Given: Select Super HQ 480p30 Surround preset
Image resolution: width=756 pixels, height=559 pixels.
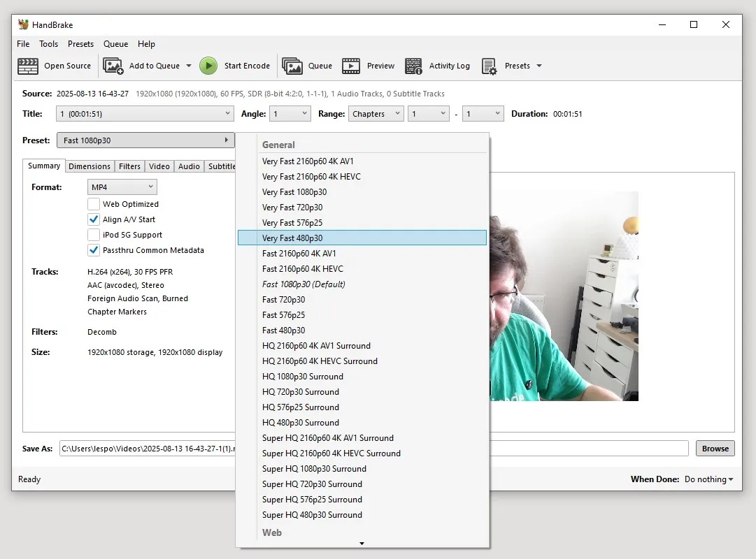Looking at the screenshot, I should [362, 515].
